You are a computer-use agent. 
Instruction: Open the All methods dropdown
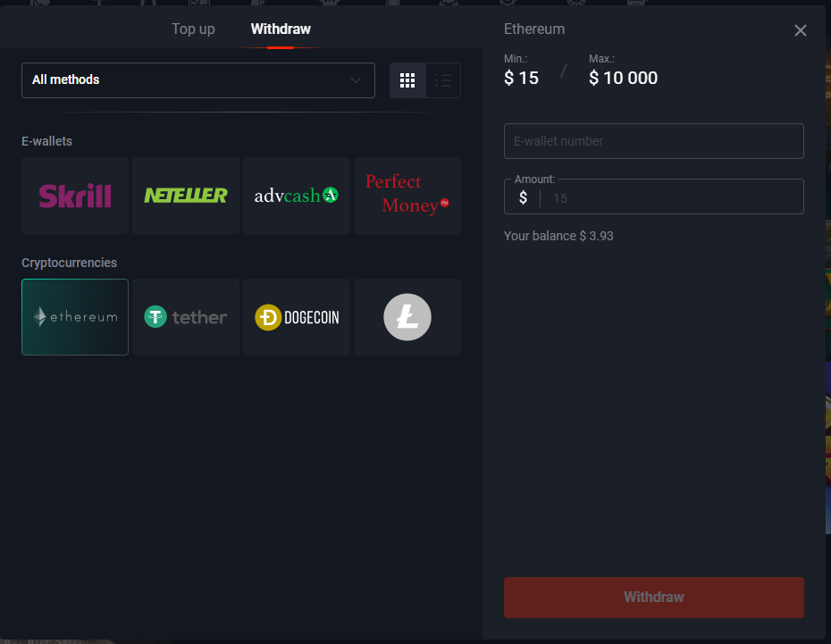198,80
